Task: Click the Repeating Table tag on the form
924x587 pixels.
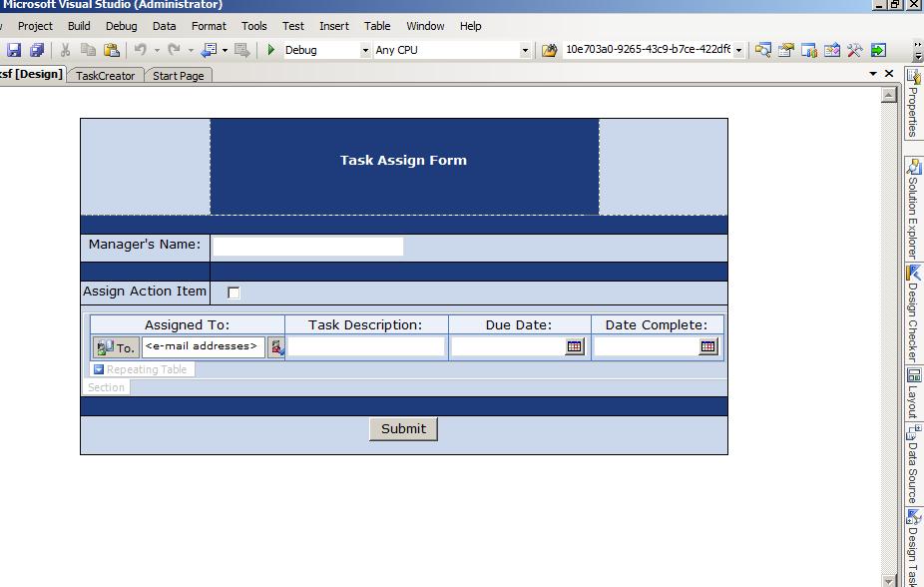Action: click(x=141, y=368)
